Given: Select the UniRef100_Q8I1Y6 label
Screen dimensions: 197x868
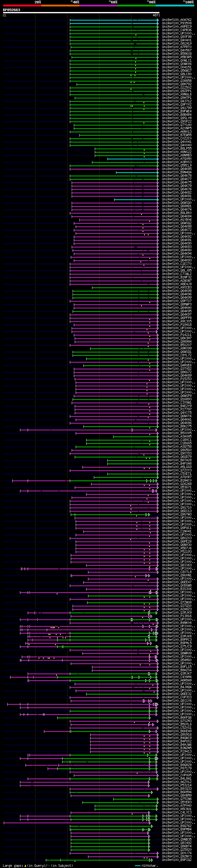Looking at the screenshot, I should (177, 700).
